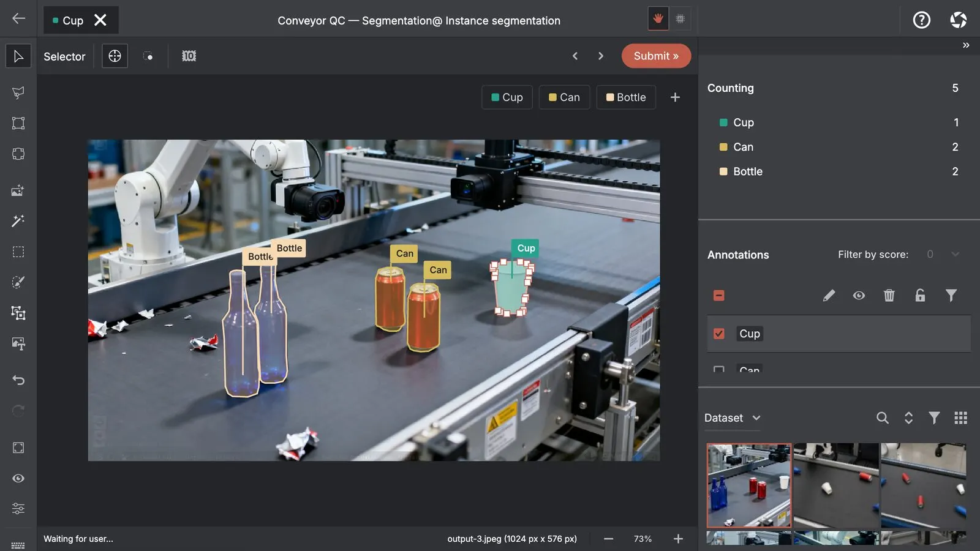The height and width of the screenshot is (551, 980).
Task: Toggle visibility of selected annotations
Action: [x=859, y=296]
